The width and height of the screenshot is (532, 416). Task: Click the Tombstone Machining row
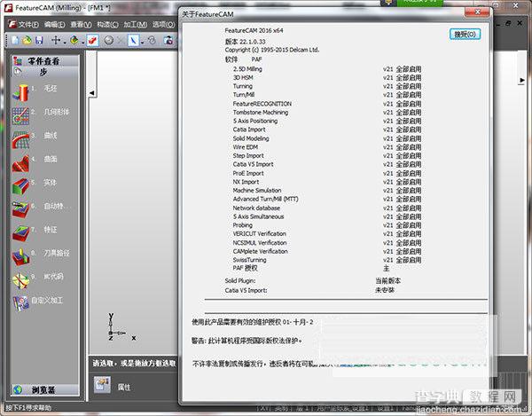(327, 113)
